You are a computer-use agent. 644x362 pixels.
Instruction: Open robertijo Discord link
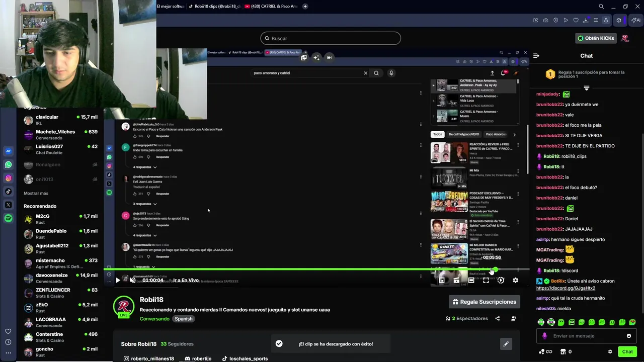(x=198, y=358)
